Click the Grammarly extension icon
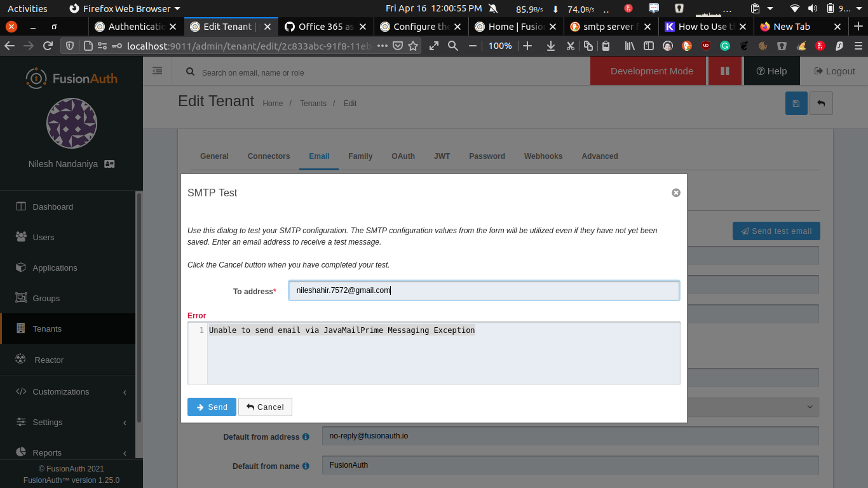Viewport: 868px width, 488px height. click(725, 46)
